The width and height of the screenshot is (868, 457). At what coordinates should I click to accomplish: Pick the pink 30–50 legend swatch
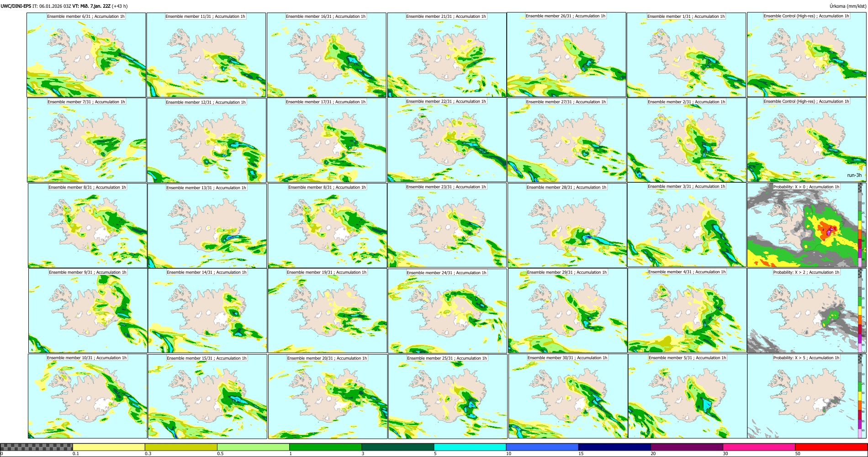coord(759,447)
